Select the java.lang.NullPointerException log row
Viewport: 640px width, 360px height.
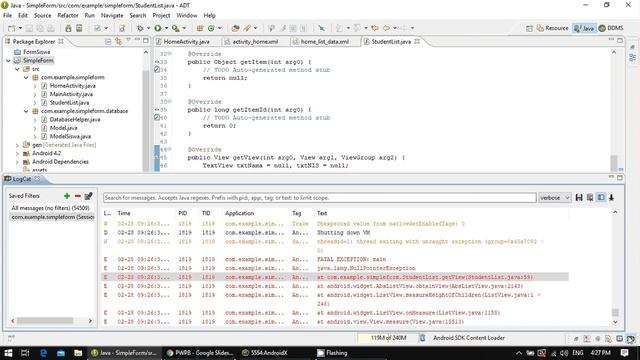point(335,269)
